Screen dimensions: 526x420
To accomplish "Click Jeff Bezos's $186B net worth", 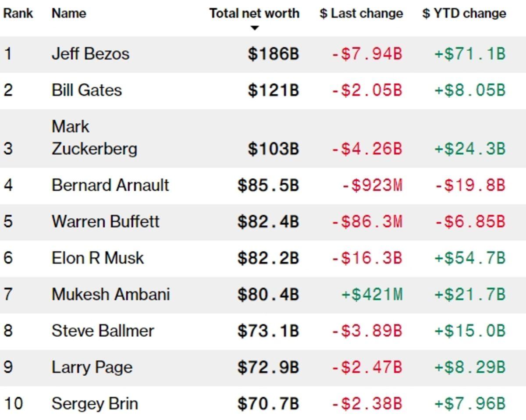I will pyautogui.click(x=273, y=54).
